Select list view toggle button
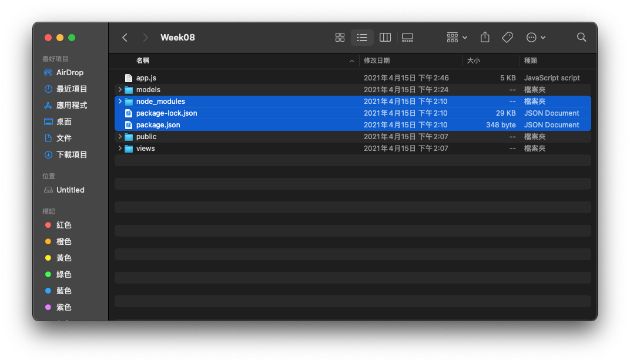This screenshot has height=364, width=630. coord(362,38)
